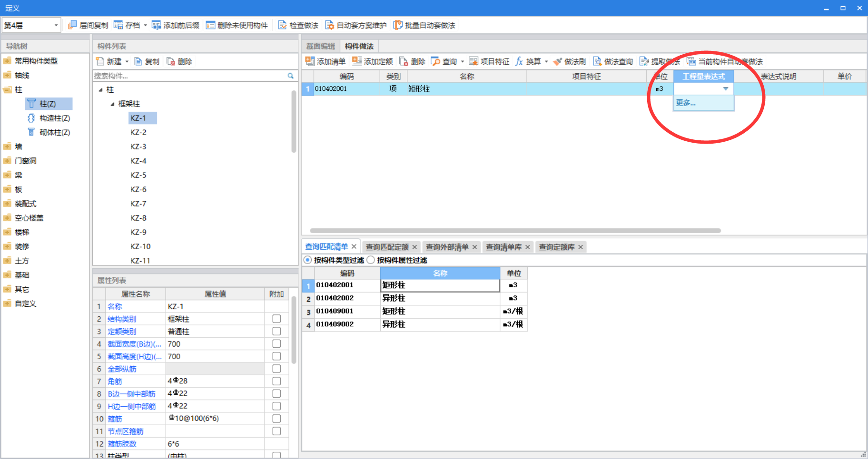Click in the 搜索构件 search field
This screenshot has height=459, width=868.
pyautogui.click(x=189, y=76)
